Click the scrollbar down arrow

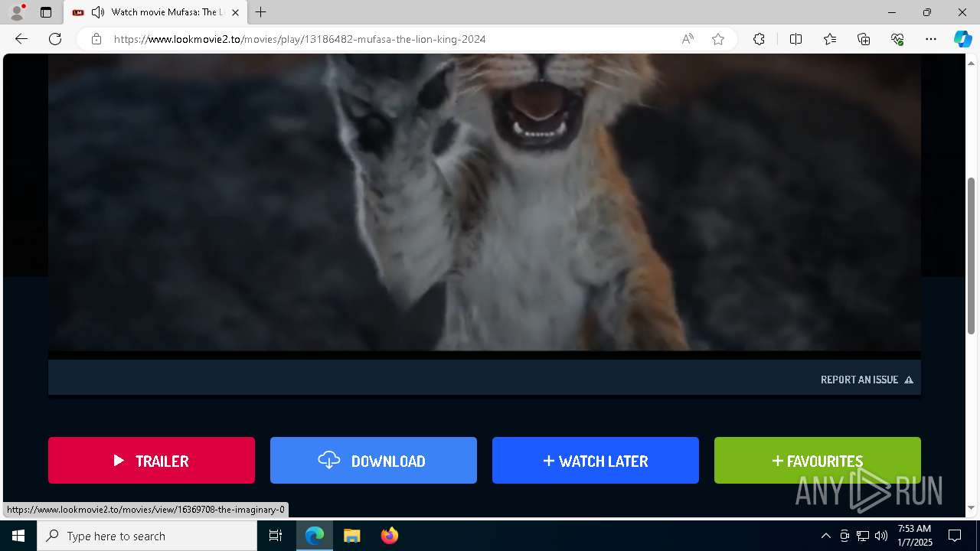[x=972, y=507]
